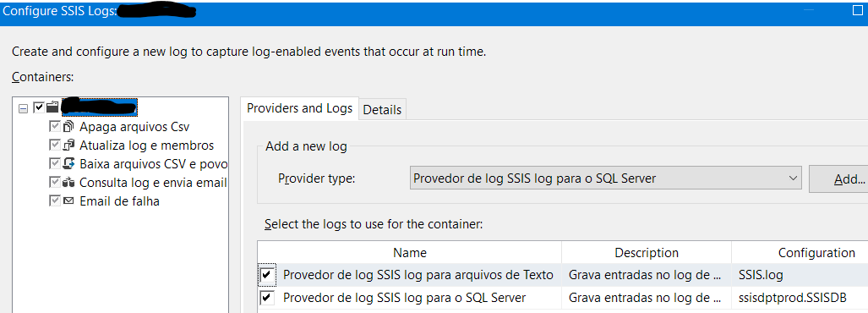The height and width of the screenshot is (313, 868).
Task: Select Atualiza log e membros tree item
Action: [x=147, y=146]
